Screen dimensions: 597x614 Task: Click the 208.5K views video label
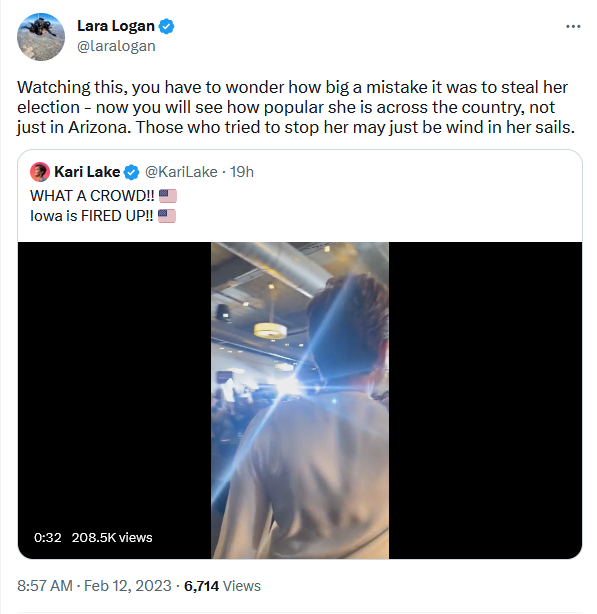point(112,538)
